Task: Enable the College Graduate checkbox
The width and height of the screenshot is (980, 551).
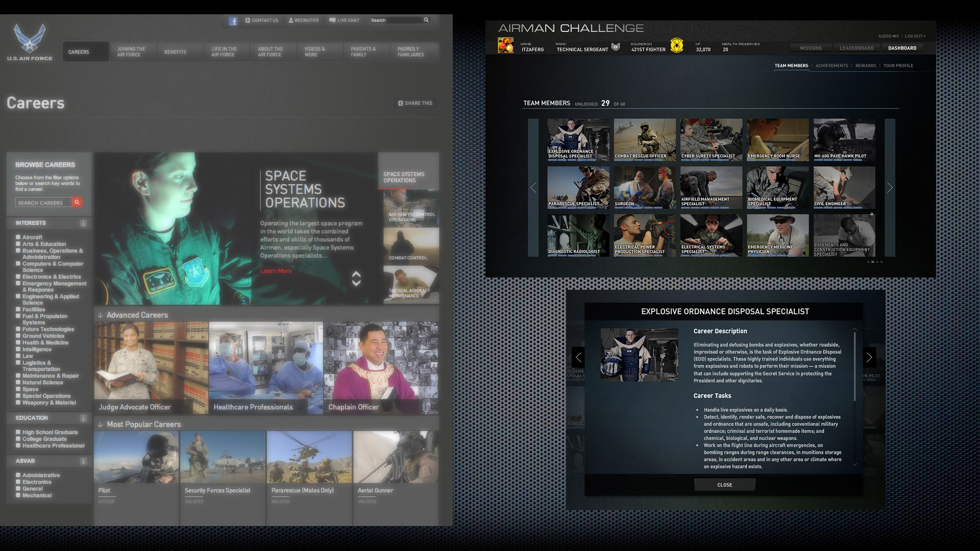Action: pyautogui.click(x=18, y=439)
